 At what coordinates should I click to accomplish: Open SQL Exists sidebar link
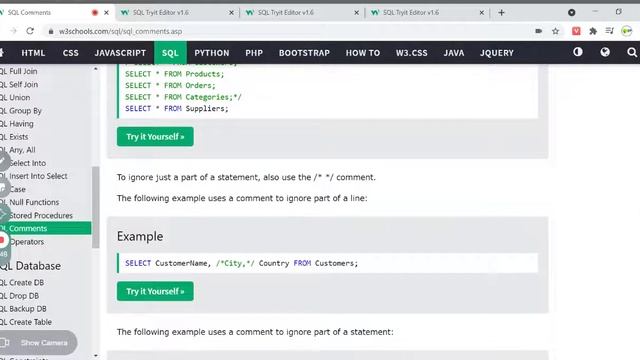(x=14, y=137)
